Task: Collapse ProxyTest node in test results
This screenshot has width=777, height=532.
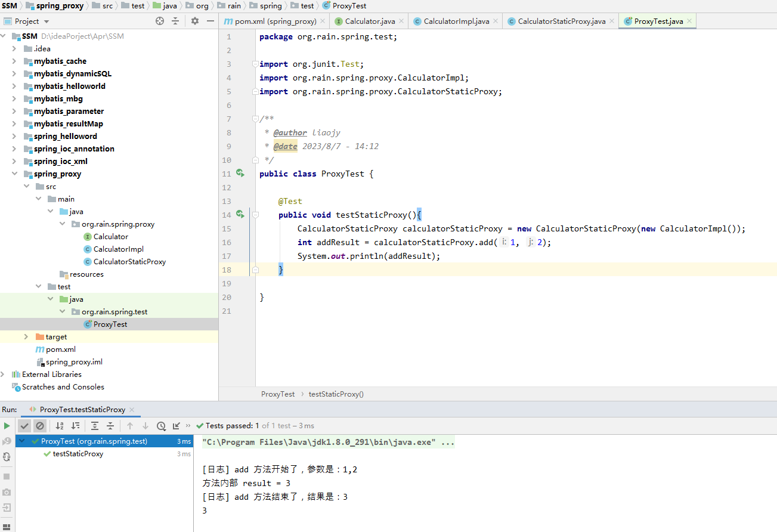Action: (23, 441)
